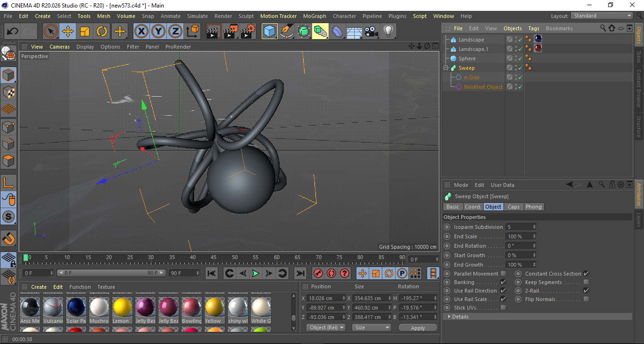Viewport: 644px width, 344px height.
Task: Activate the Scale tool
Action: [85, 32]
